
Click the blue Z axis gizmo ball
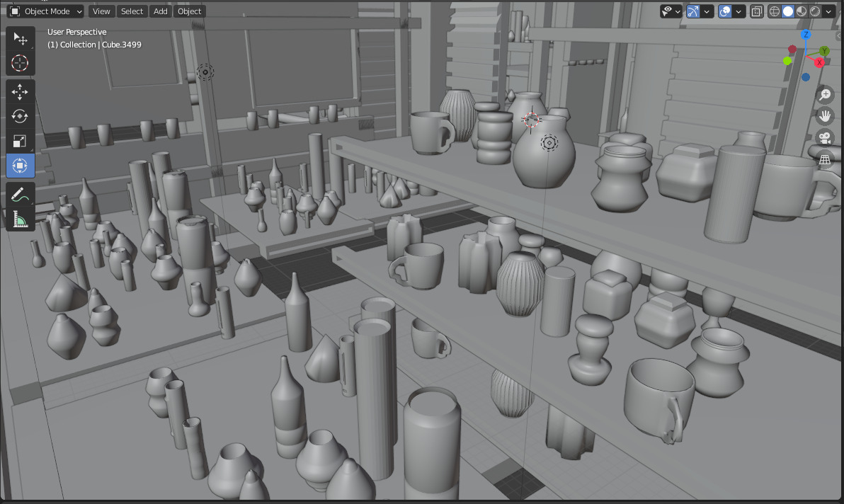pyautogui.click(x=806, y=35)
